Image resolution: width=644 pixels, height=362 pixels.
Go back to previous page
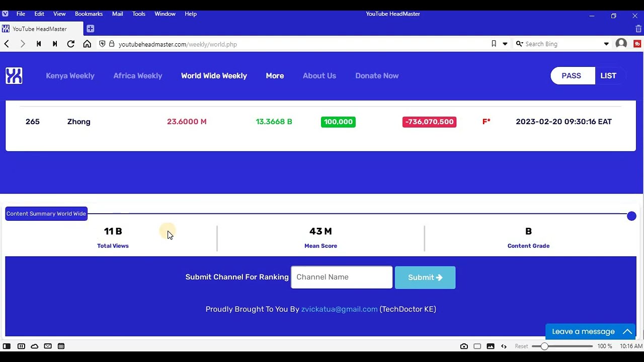[x=7, y=44]
